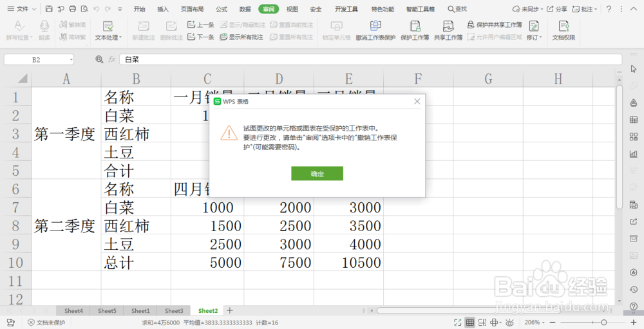Image resolution: width=644 pixels, height=329 pixels.
Task: Click the Redo arrow icon
Action: pos(108,8)
